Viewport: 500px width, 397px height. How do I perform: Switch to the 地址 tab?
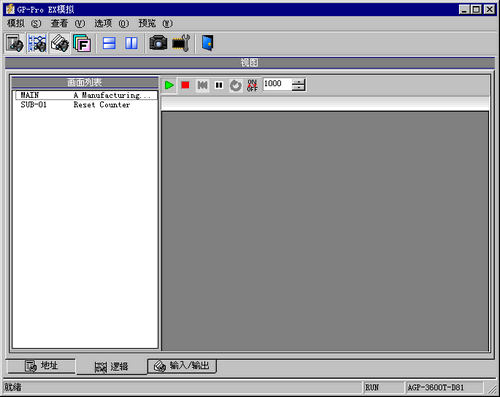click(x=41, y=366)
